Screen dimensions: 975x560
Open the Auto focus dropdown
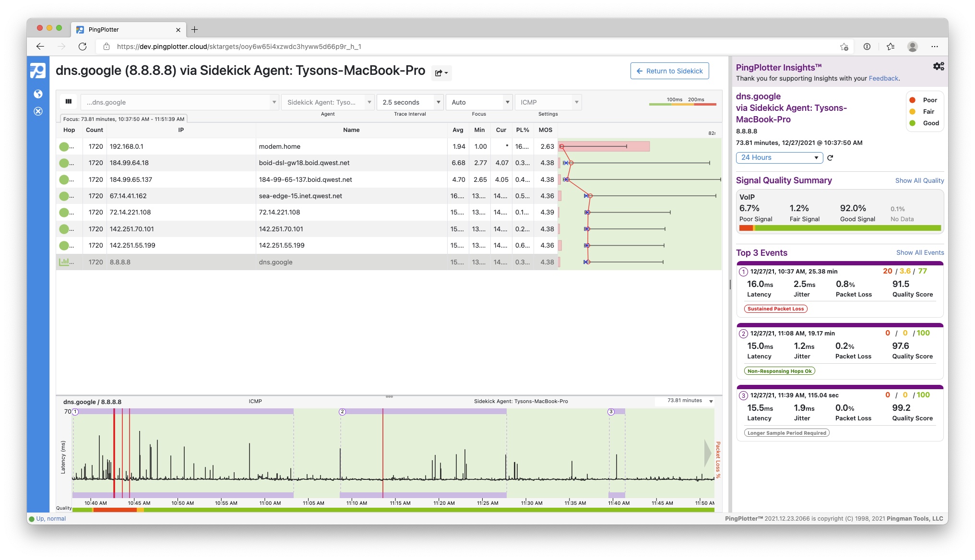(x=479, y=102)
